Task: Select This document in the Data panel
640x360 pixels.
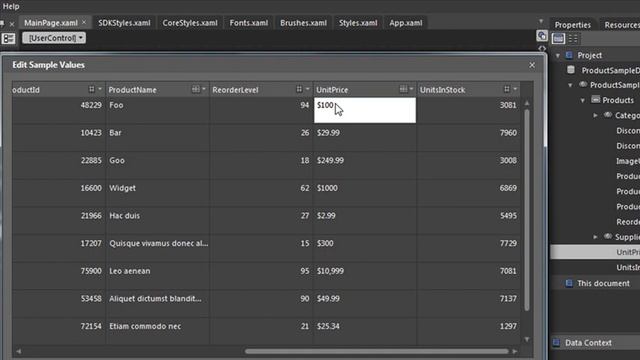Action: point(603,283)
